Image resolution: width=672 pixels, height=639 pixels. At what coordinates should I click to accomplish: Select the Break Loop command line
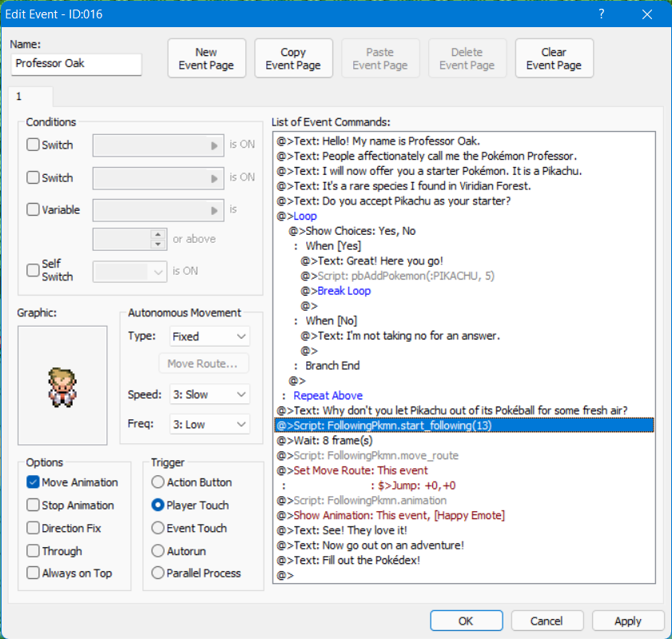pos(344,291)
